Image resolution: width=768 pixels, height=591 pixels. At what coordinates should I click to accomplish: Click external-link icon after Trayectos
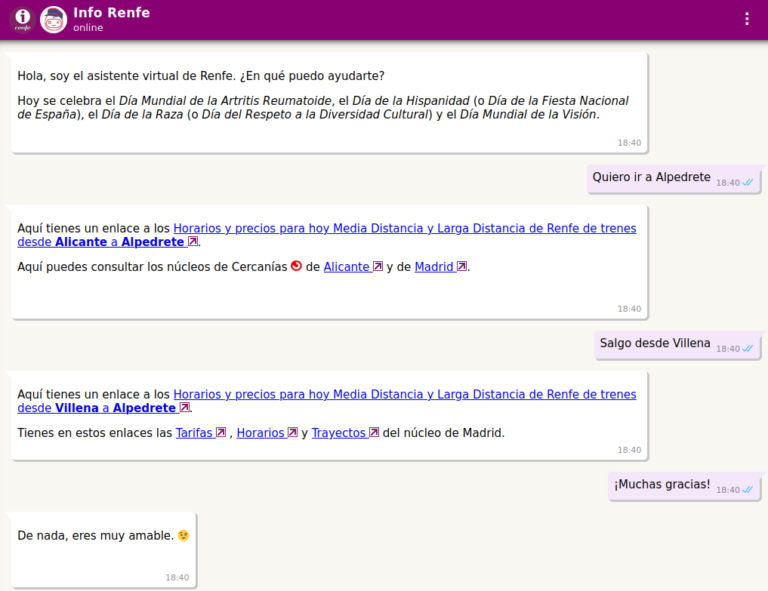point(373,433)
